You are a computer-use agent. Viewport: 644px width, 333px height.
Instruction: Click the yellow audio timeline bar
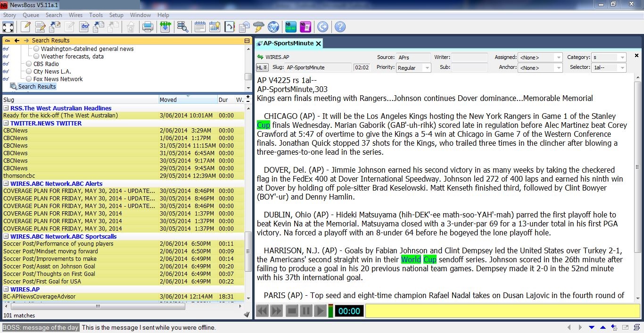click(503, 311)
